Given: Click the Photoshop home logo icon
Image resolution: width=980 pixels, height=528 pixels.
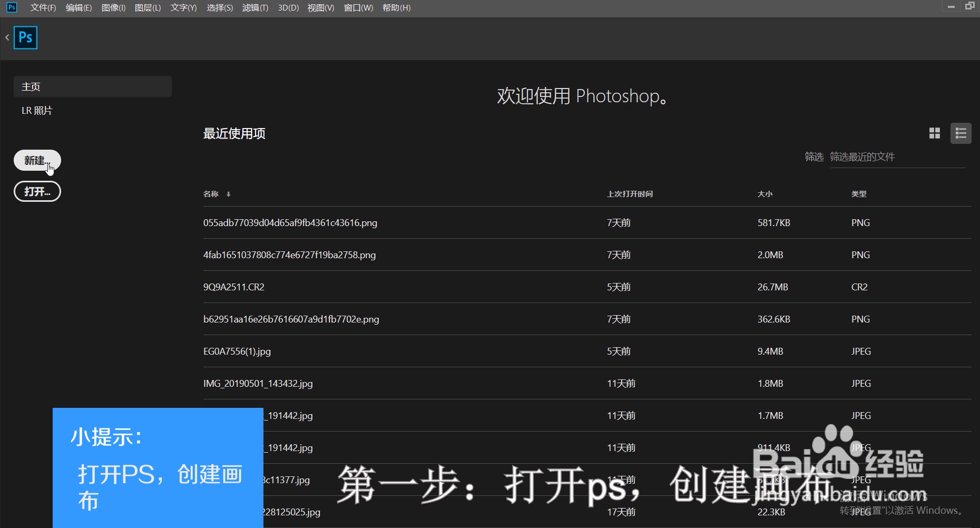Looking at the screenshot, I should (25, 37).
